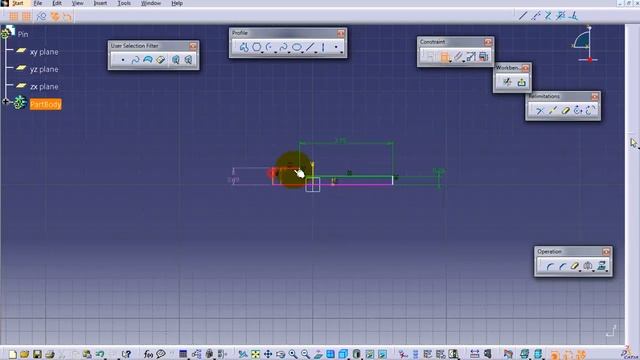
Task: Select zx plane in the tree
Action: tap(44, 87)
